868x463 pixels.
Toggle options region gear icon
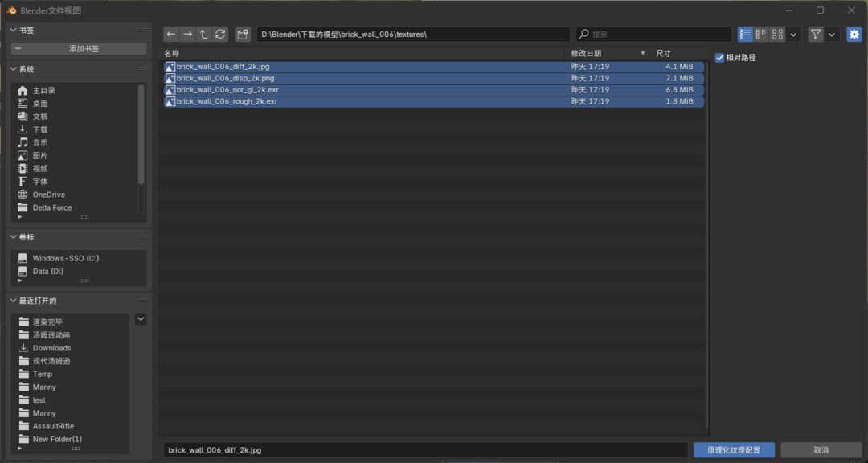854,35
